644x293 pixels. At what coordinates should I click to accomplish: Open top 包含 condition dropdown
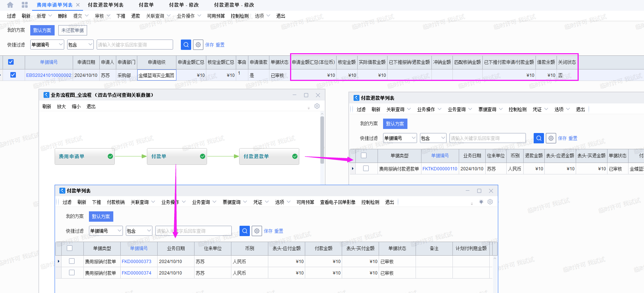coord(80,45)
